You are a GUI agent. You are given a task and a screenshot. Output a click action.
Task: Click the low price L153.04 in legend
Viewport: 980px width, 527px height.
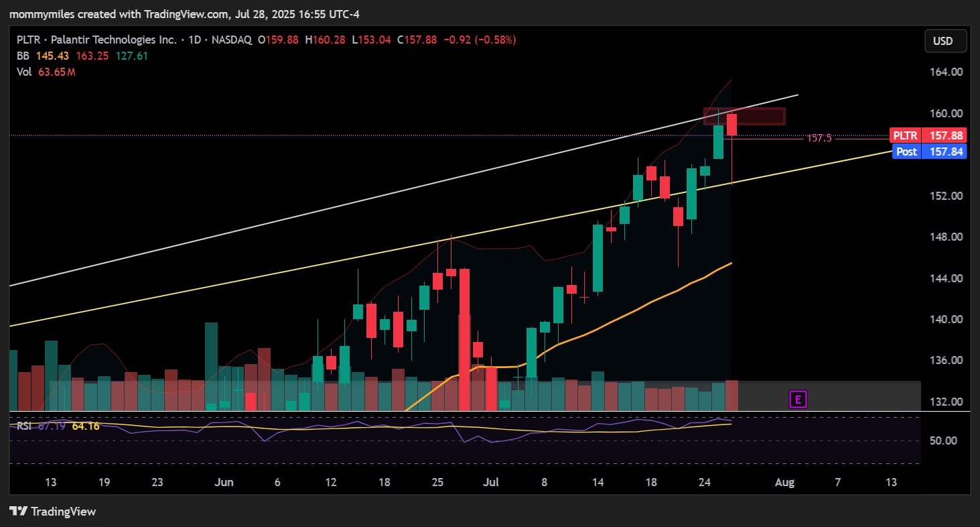click(371, 40)
